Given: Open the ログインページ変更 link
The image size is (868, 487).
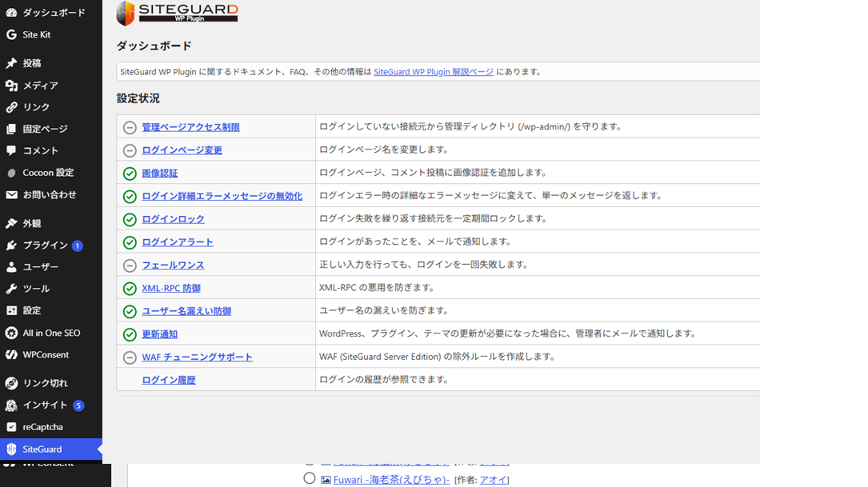Looking at the screenshot, I should click(182, 150).
